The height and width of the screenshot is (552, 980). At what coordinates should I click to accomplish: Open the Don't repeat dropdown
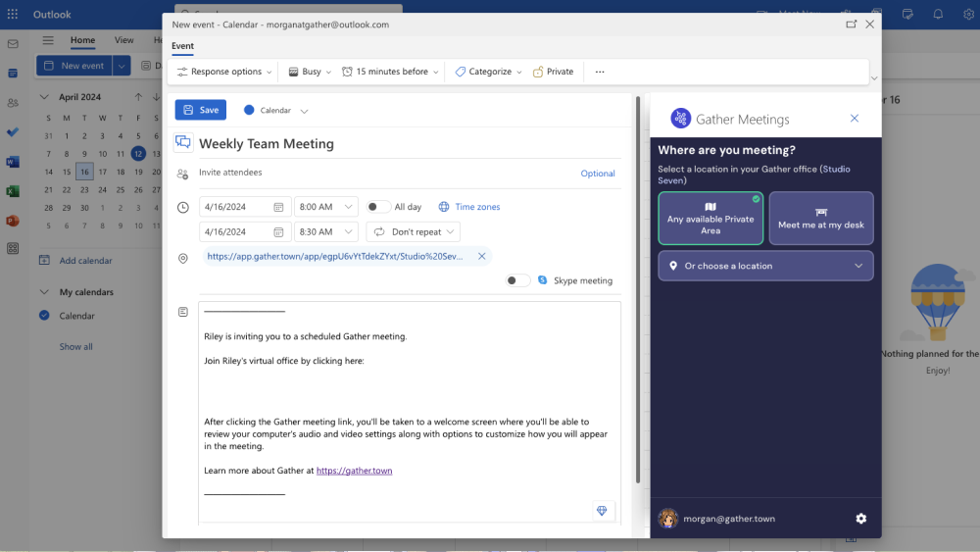pos(414,232)
